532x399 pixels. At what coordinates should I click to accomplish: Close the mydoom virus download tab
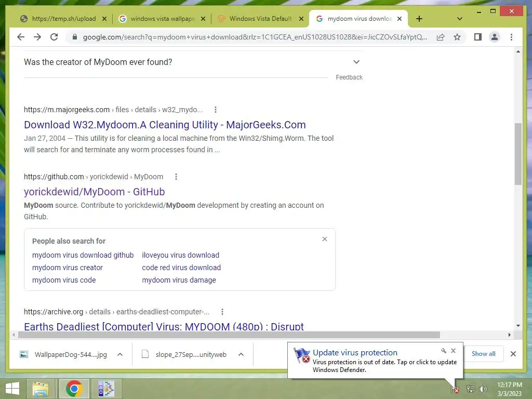[400, 19]
